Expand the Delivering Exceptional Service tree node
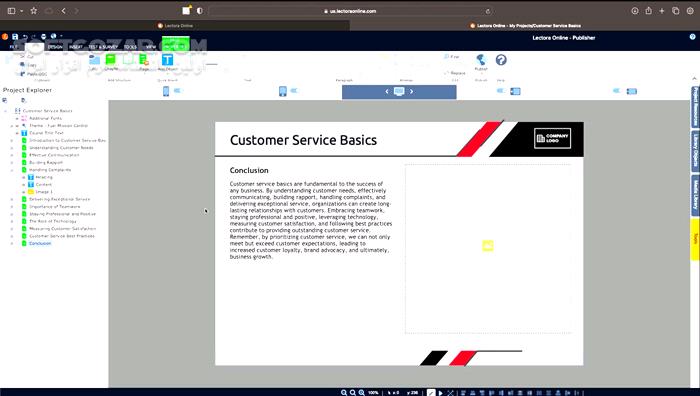 12,199
